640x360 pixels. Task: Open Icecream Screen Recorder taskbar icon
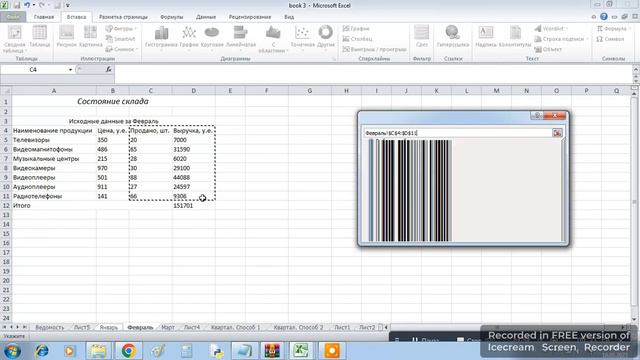tap(331, 351)
